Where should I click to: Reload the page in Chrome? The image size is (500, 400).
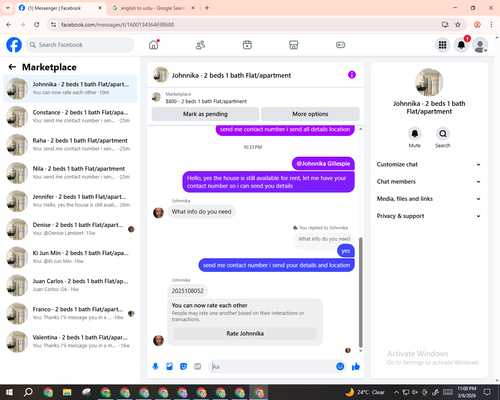(x=37, y=24)
